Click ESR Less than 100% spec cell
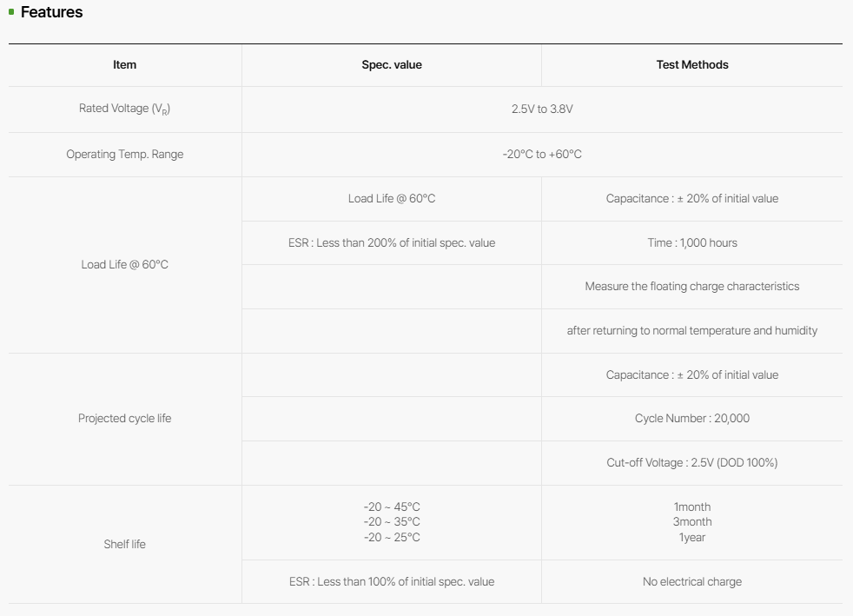The image size is (853, 616). [392, 582]
